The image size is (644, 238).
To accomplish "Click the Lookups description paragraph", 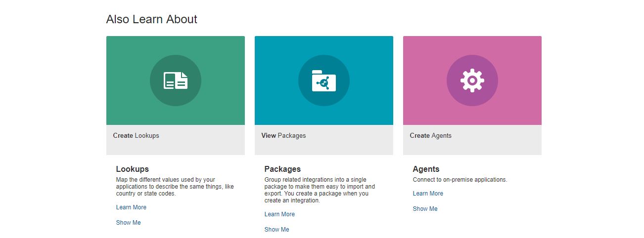I will pyautogui.click(x=175, y=187).
